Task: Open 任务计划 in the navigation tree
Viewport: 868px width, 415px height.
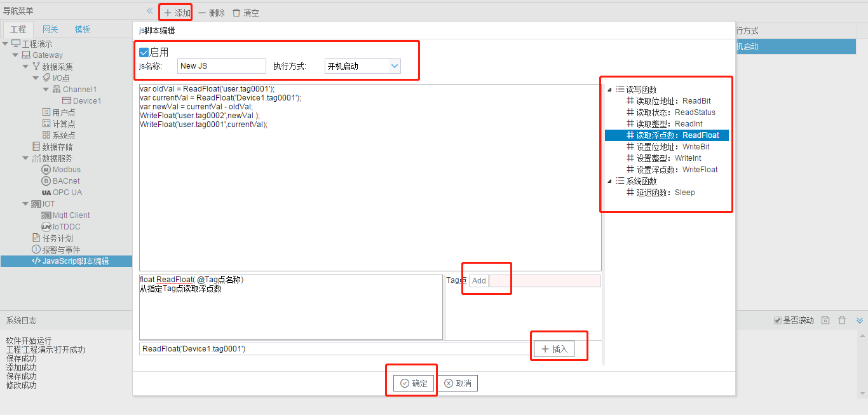Action: point(52,238)
